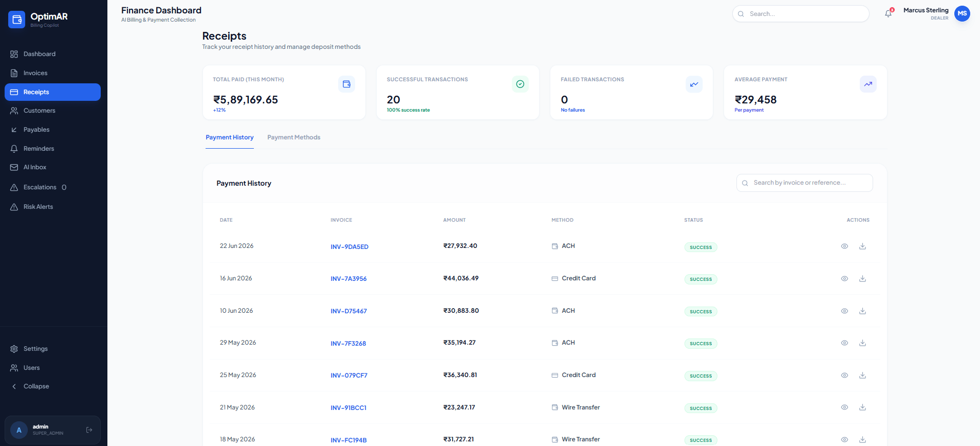Click the ₹5,89,169.65 total paid value
980x446 pixels.
(x=246, y=100)
